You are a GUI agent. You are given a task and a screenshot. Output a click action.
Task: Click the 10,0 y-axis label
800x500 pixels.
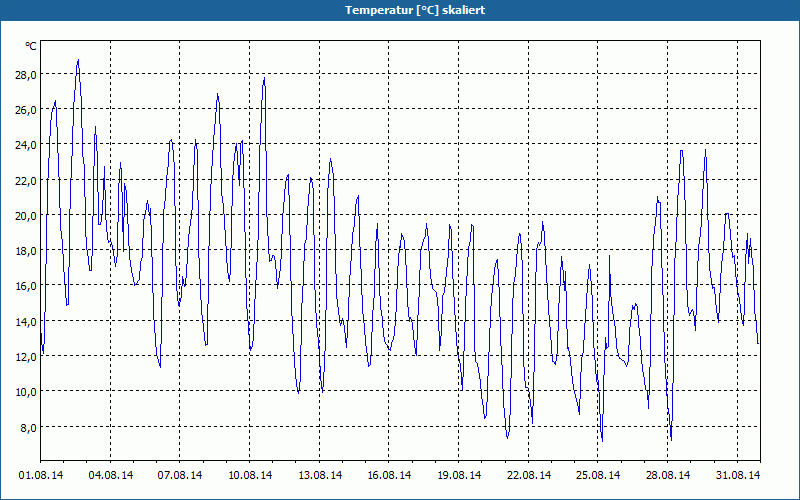pos(26,392)
